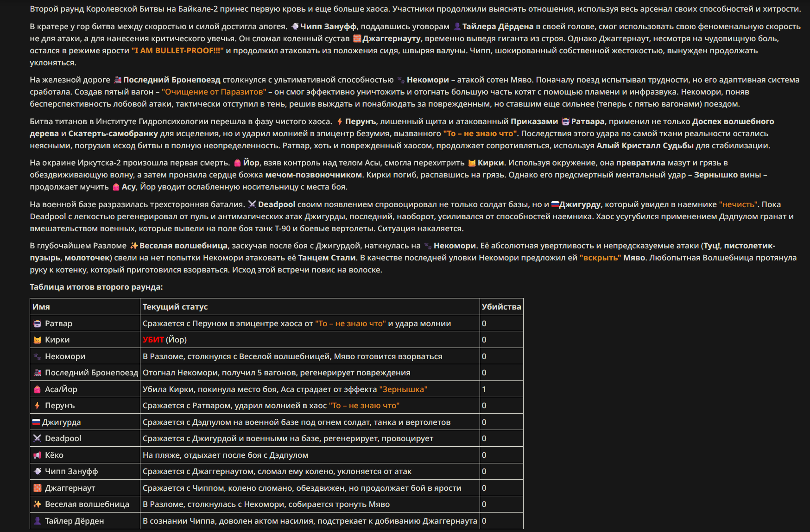The width and height of the screenshot is (810, 532).
Task: Click the orange "I AM BULLET-PROOF!!!" text
Action: [177, 51]
